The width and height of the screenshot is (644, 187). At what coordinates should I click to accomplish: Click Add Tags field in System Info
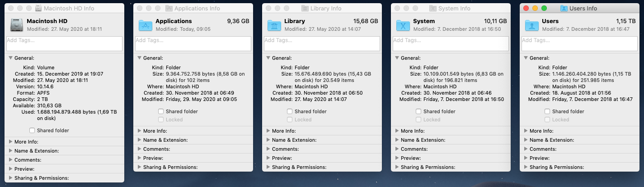[x=451, y=43]
